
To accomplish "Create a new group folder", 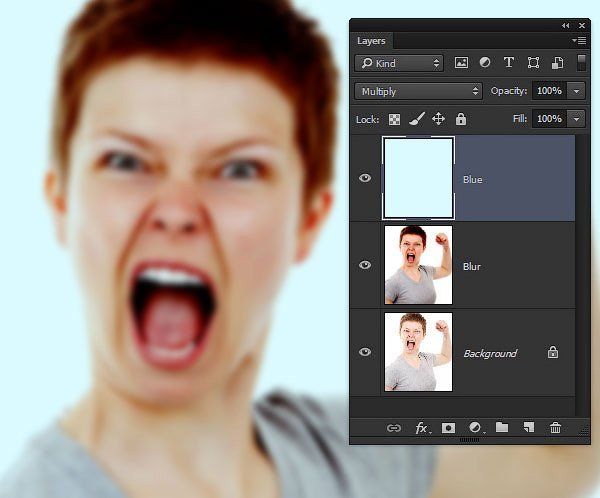I will click(x=502, y=427).
